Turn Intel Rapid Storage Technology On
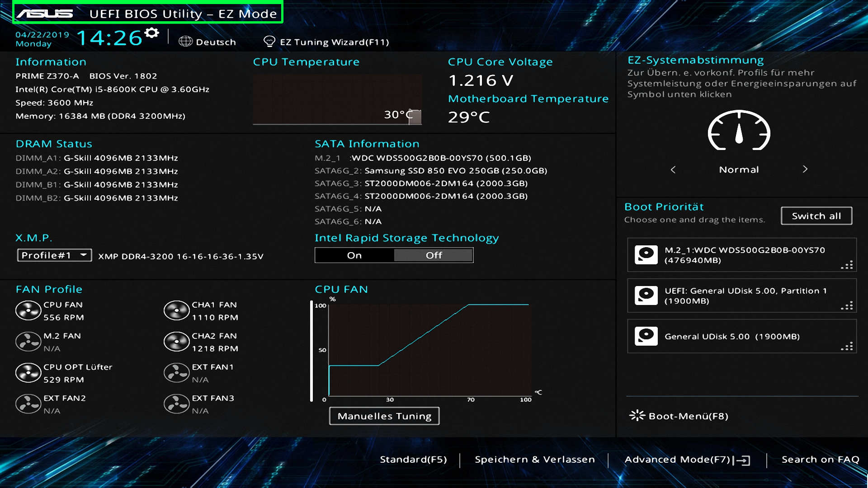868x488 pixels. coord(354,255)
